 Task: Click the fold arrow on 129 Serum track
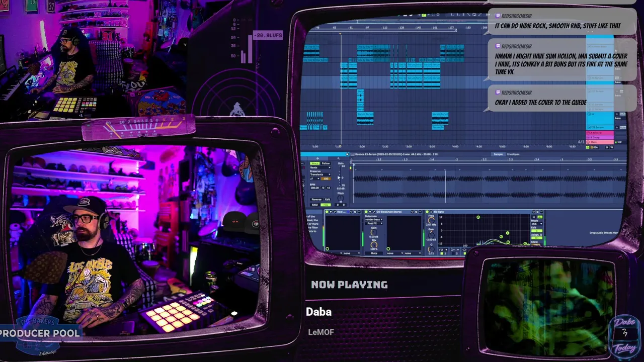[589, 127]
